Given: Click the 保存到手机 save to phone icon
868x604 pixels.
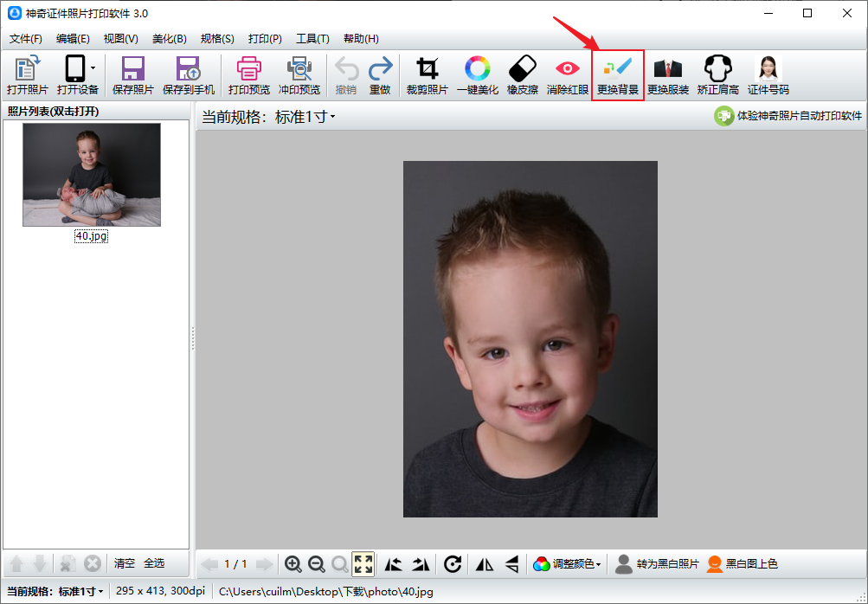Looking at the screenshot, I should point(188,75).
